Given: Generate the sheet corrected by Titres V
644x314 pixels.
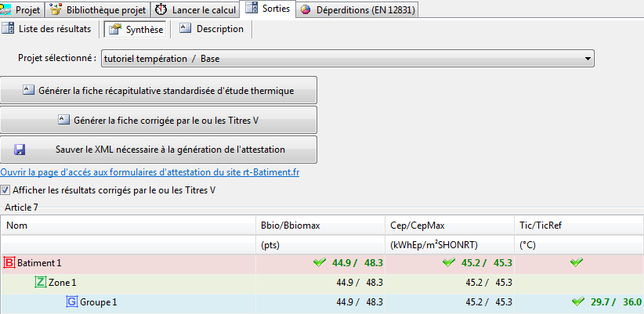Looking at the screenshot, I should pyautogui.click(x=158, y=120).
